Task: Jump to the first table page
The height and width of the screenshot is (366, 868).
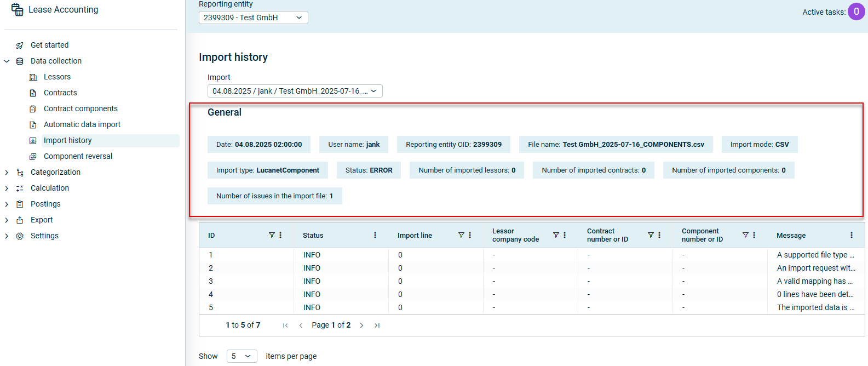Action: tap(285, 325)
